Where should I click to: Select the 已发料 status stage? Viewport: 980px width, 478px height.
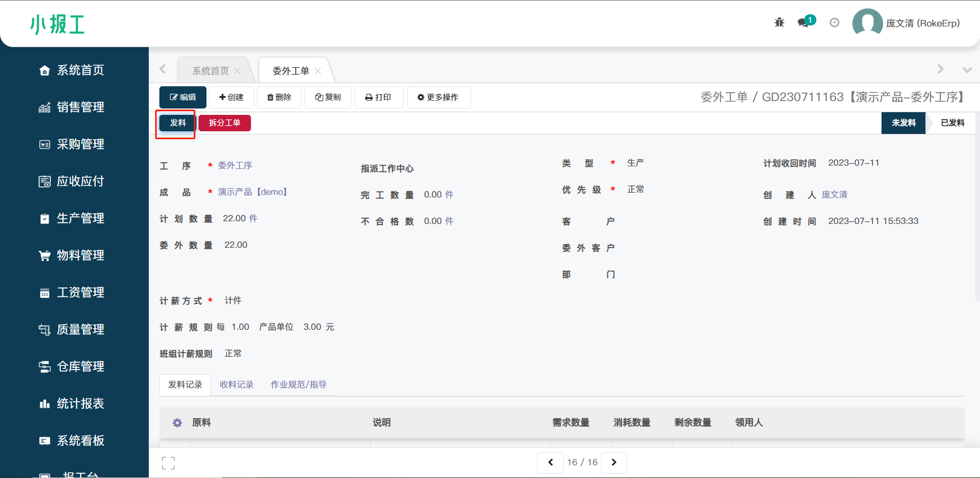(952, 123)
